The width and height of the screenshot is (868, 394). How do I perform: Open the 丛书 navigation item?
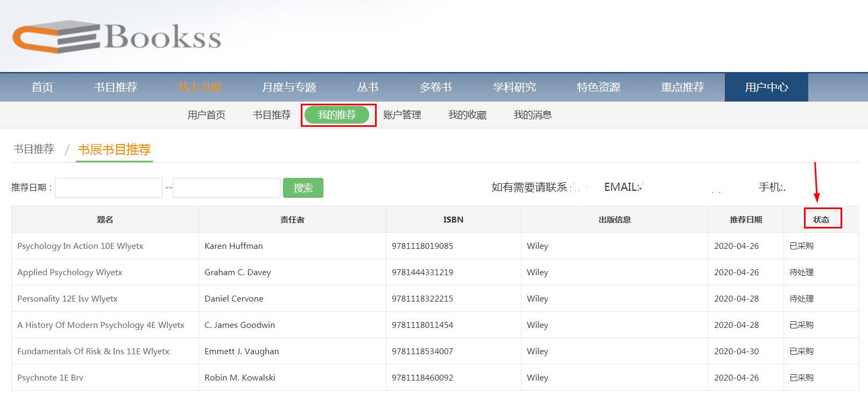(368, 87)
